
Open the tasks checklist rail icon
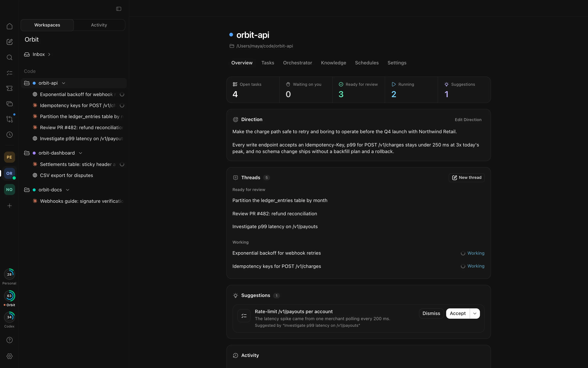click(10, 73)
